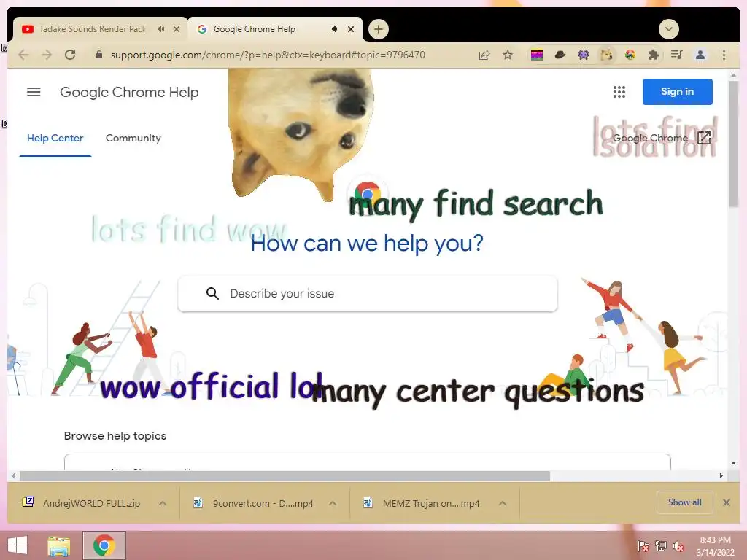Click the vertical scrollbar thumb

[733, 144]
